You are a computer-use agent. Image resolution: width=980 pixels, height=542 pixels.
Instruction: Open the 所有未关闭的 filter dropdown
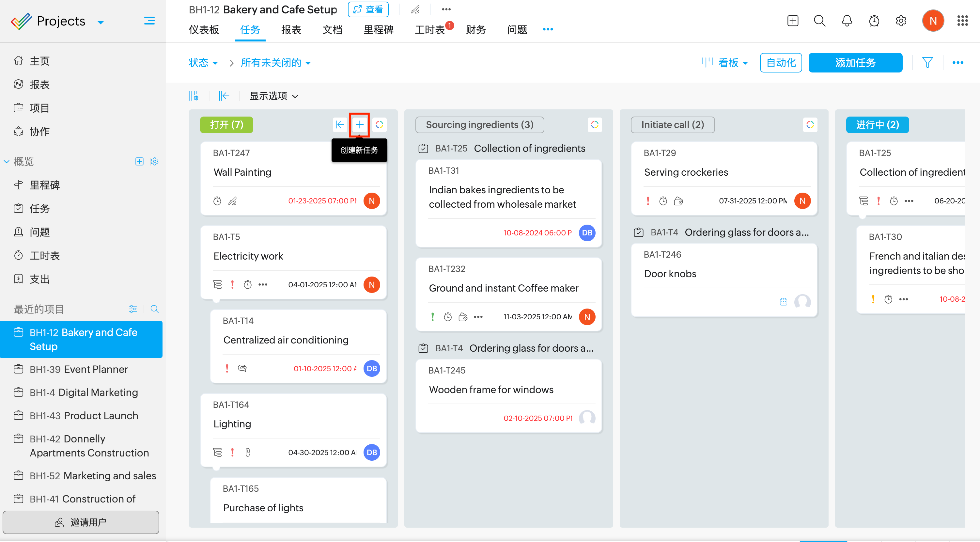pos(275,63)
